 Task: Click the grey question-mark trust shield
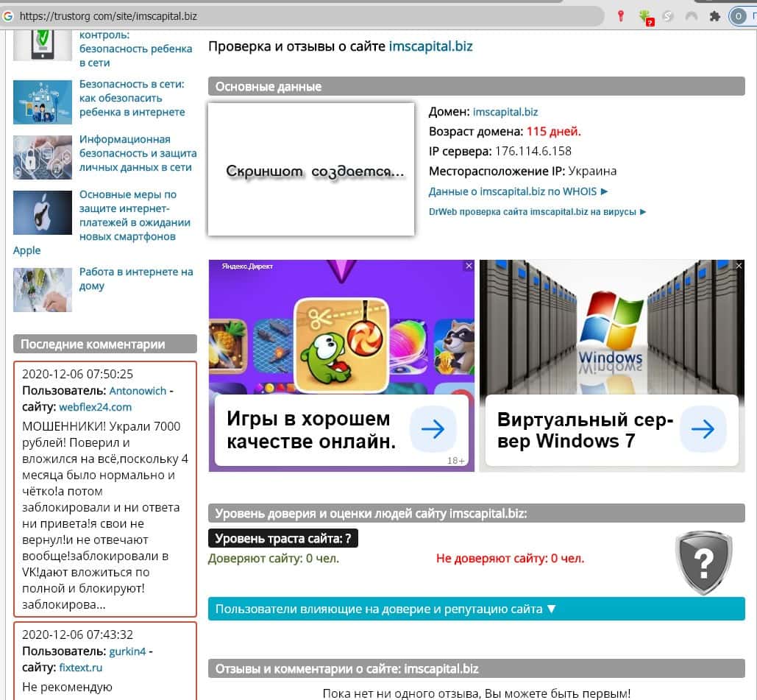click(703, 563)
